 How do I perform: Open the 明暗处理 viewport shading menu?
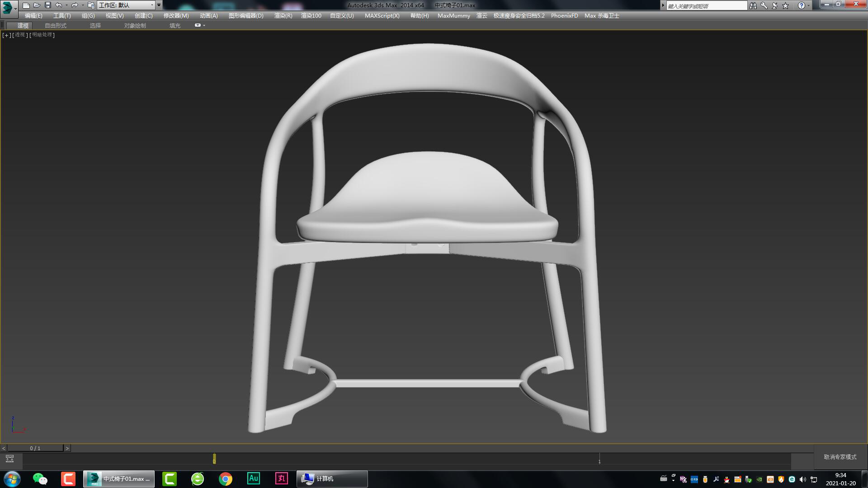pyautogui.click(x=41, y=35)
